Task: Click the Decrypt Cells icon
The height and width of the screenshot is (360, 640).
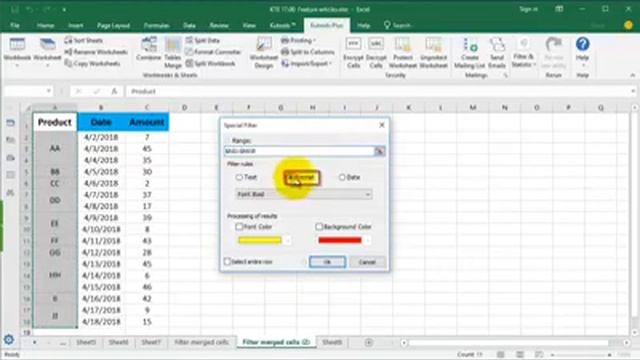Action: tap(376, 52)
